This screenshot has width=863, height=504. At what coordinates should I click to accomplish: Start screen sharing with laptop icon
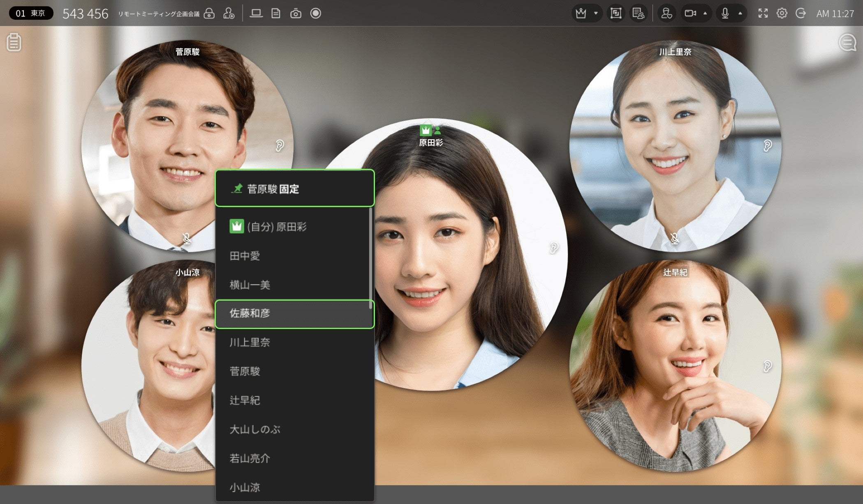[256, 14]
